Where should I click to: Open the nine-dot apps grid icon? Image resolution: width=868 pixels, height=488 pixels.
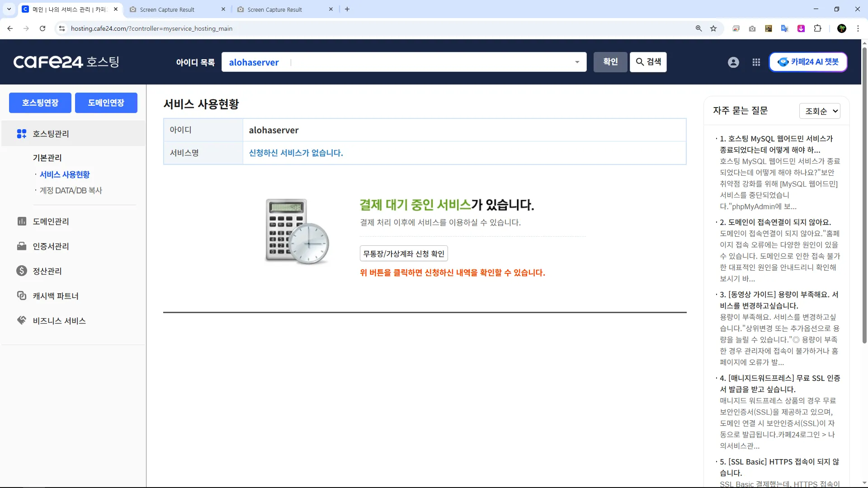pyautogui.click(x=756, y=62)
